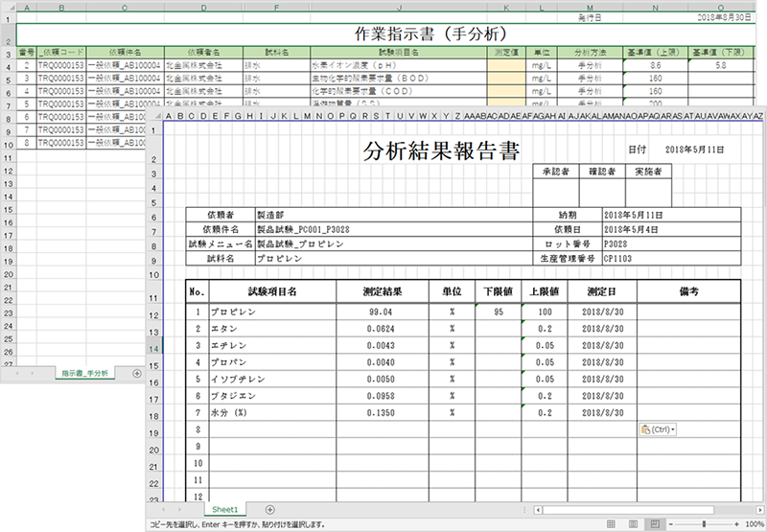Click the zoom in plus icon
This screenshot has width=767, height=532.
(737, 524)
